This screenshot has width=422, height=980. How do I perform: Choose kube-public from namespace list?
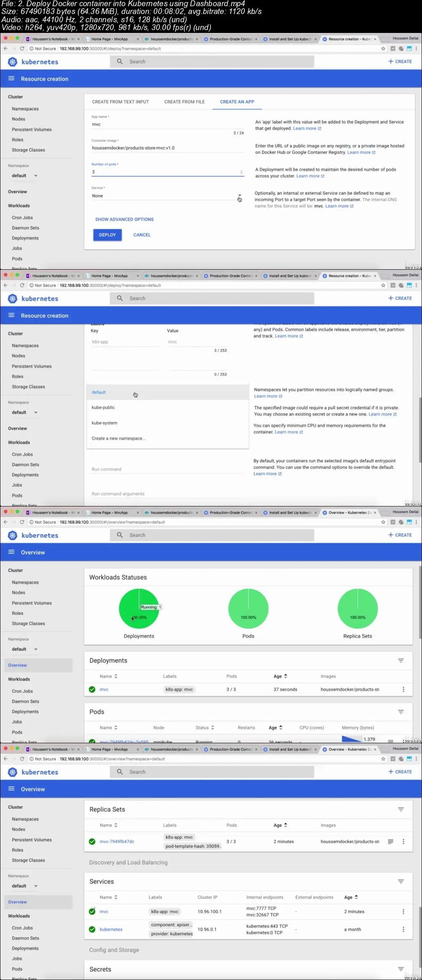(x=167, y=408)
